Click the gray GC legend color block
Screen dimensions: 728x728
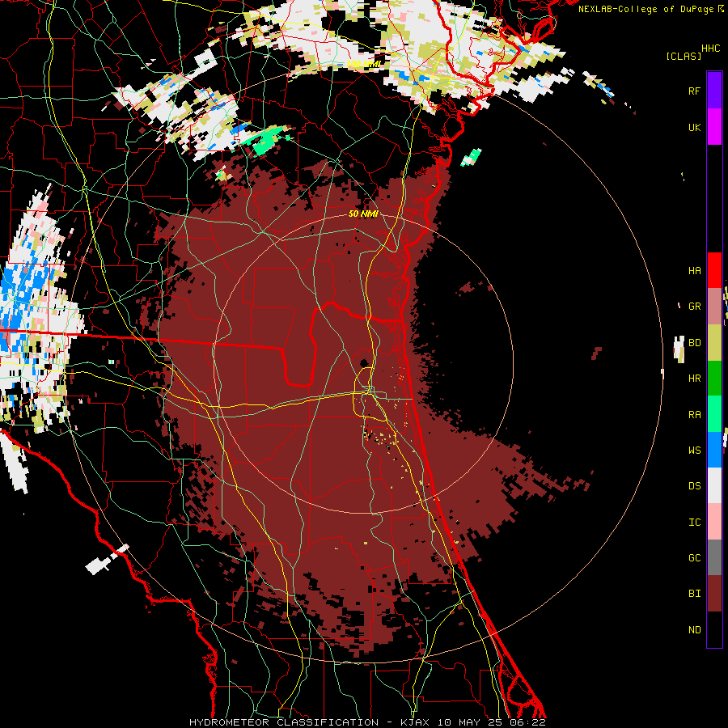[x=714, y=558]
